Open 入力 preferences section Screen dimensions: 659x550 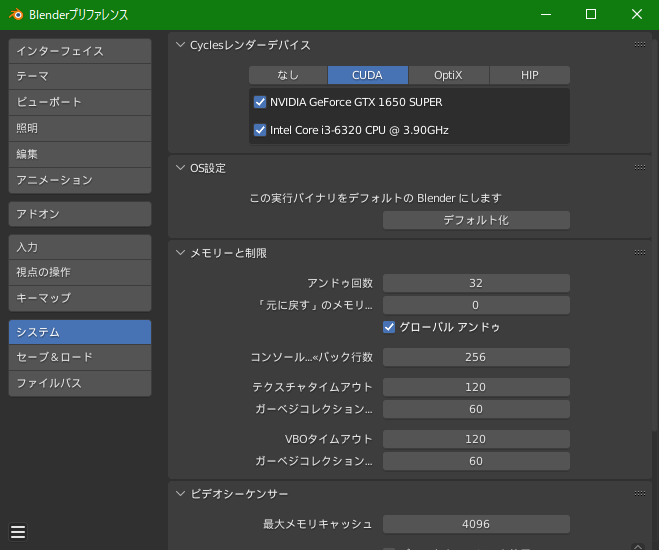tap(80, 247)
